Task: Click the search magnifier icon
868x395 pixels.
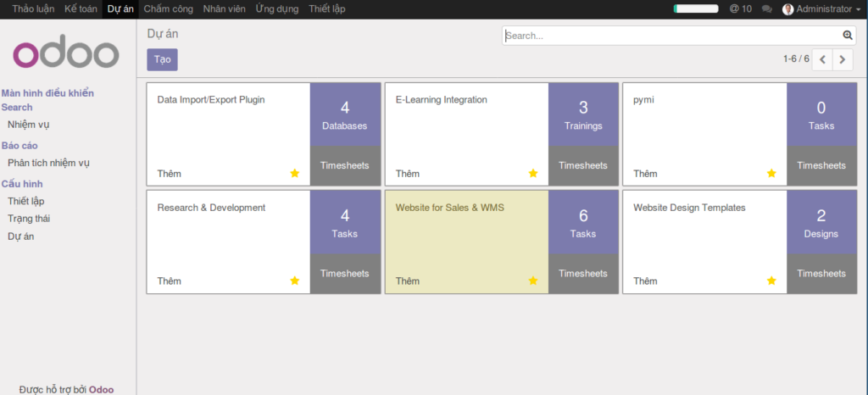Action: pyautogui.click(x=848, y=36)
